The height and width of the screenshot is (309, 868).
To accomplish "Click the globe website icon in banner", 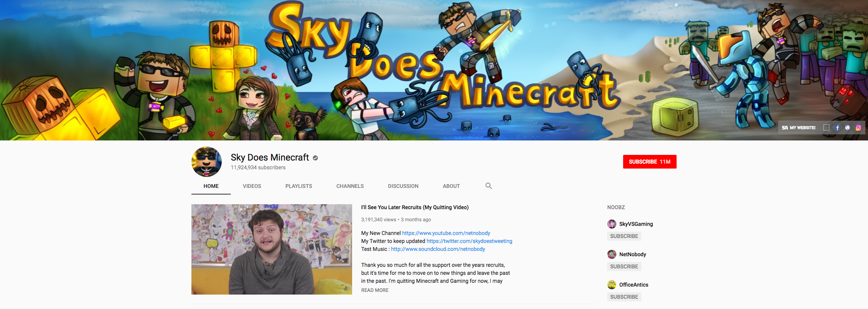I will click(848, 128).
